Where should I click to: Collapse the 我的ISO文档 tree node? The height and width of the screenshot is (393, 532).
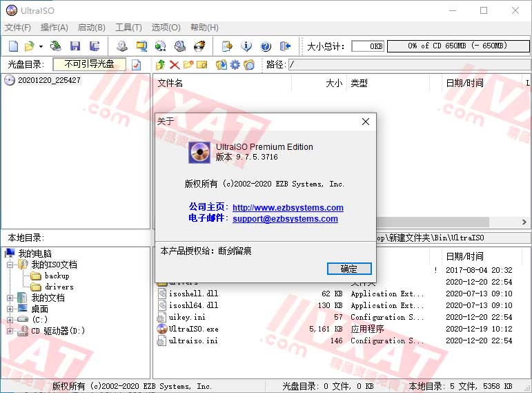pos(10,265)
